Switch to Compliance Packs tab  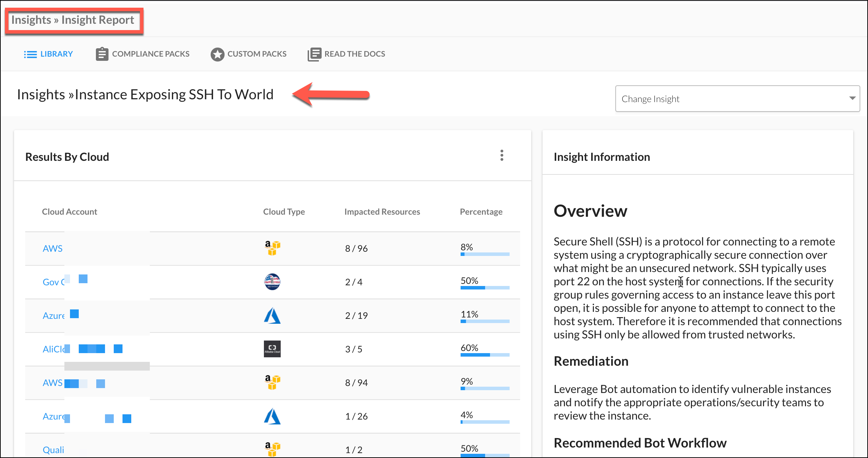[x=150, y=54]
